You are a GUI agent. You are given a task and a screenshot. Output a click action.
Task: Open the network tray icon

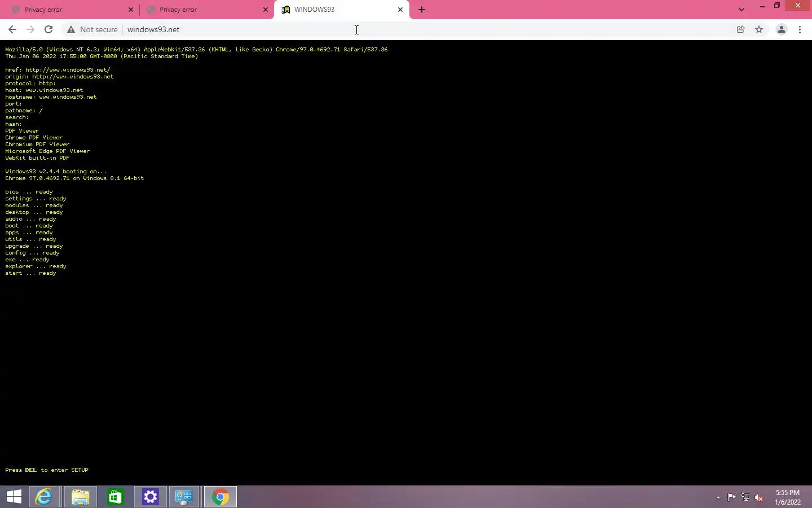745,497
